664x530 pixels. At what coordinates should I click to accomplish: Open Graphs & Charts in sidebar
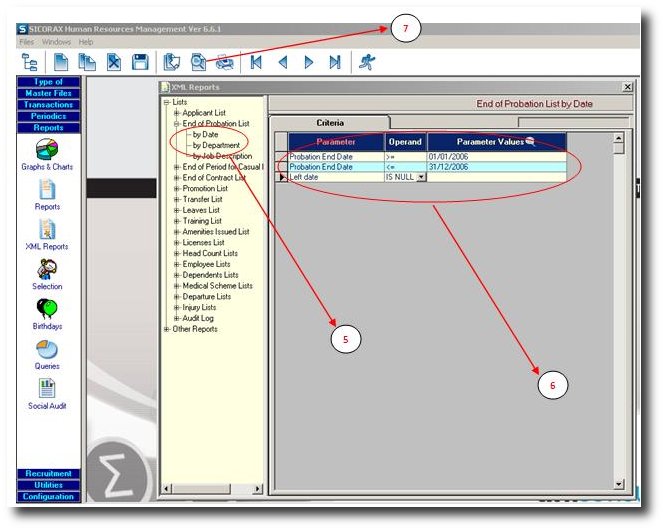point(47,150)
